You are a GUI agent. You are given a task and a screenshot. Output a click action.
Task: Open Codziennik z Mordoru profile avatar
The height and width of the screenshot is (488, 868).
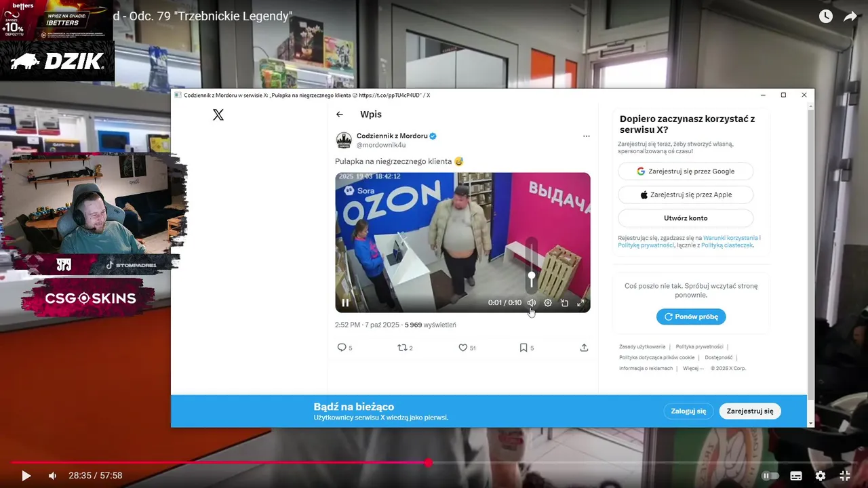tap(344, 140)
